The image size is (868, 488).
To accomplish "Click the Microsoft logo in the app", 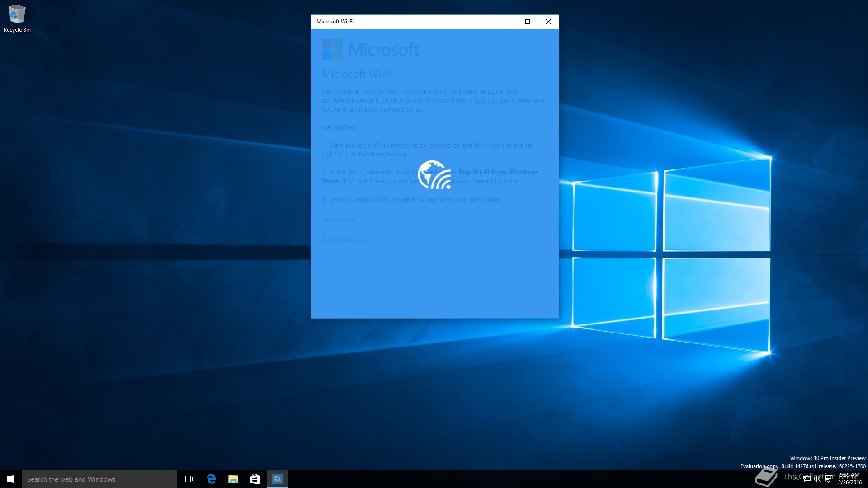I will [x=370, y=49].
